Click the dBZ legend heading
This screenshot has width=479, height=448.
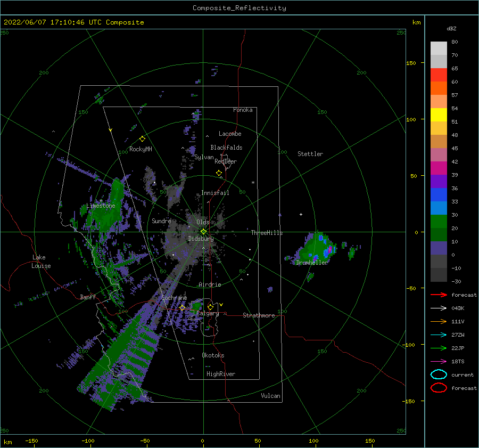[451, 28]
